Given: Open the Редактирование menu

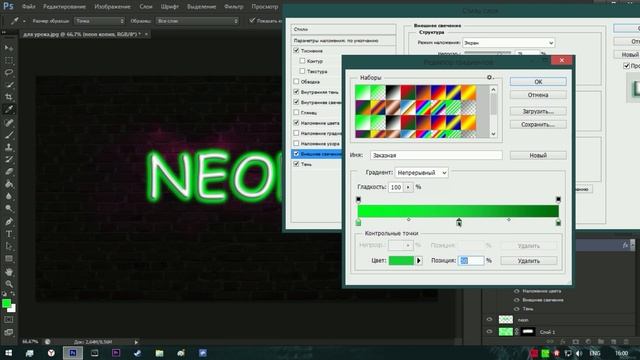Looking at the screenshot, I should 64,7.
